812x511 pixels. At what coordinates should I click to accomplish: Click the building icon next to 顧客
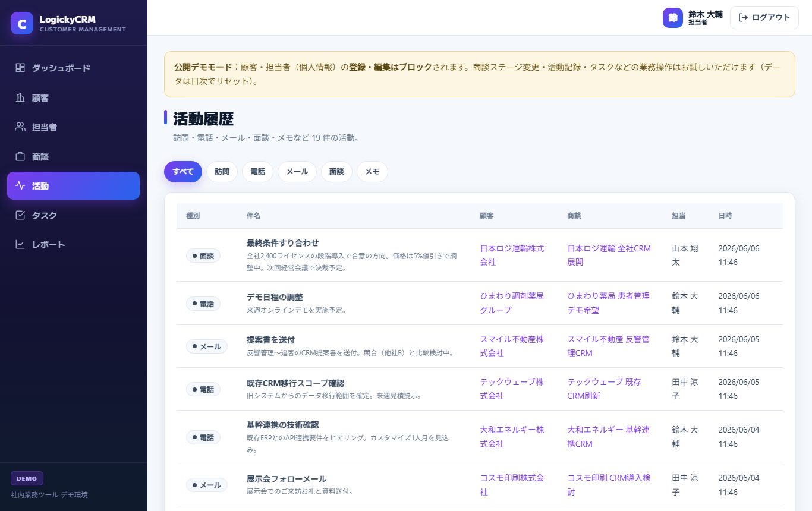(x=20, y=97)
